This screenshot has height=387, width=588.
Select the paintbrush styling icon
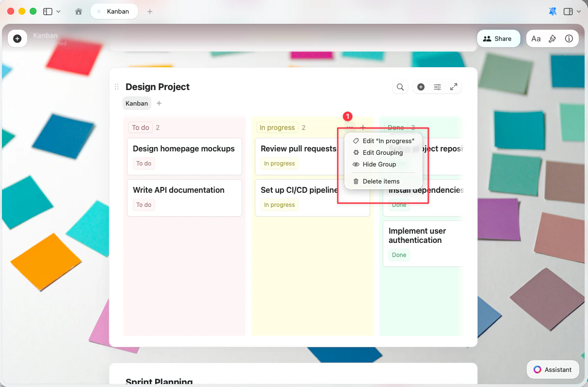click(x=552, y=38)
